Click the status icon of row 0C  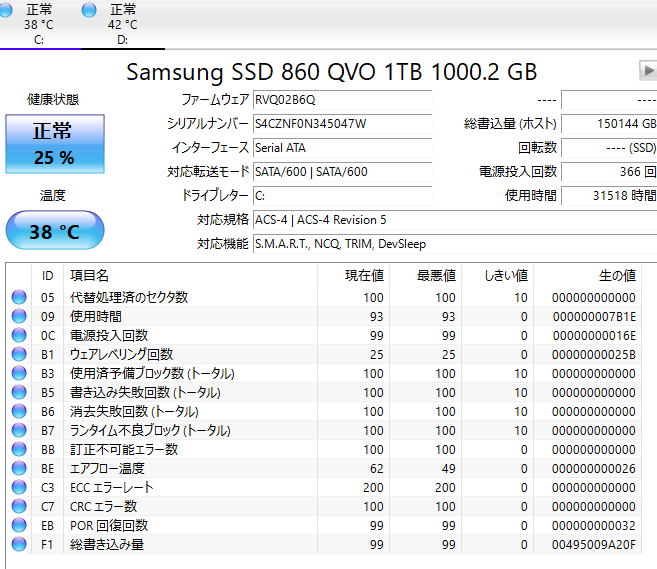[x=19, y=335]
